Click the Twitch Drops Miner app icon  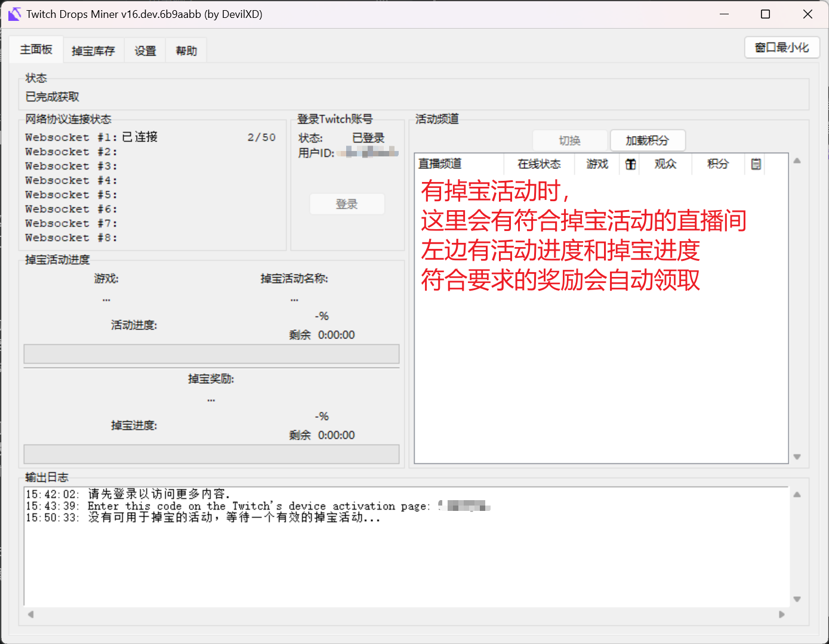point(14,14)
